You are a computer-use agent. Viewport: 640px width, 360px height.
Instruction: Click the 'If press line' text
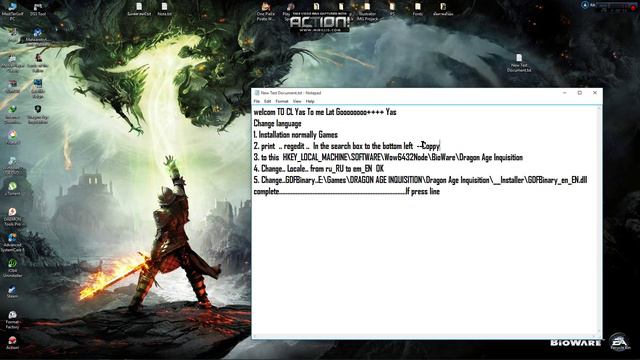[423, 191]
